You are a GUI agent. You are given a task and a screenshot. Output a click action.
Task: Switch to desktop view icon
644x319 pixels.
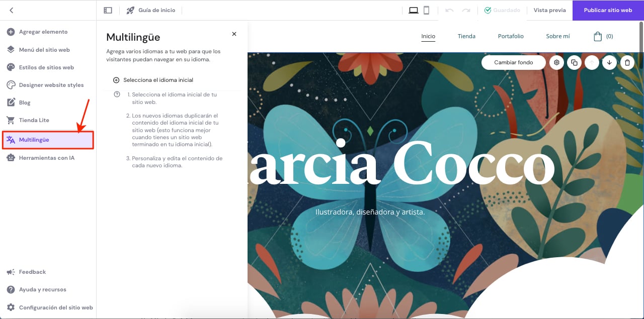tap(414, 10)
